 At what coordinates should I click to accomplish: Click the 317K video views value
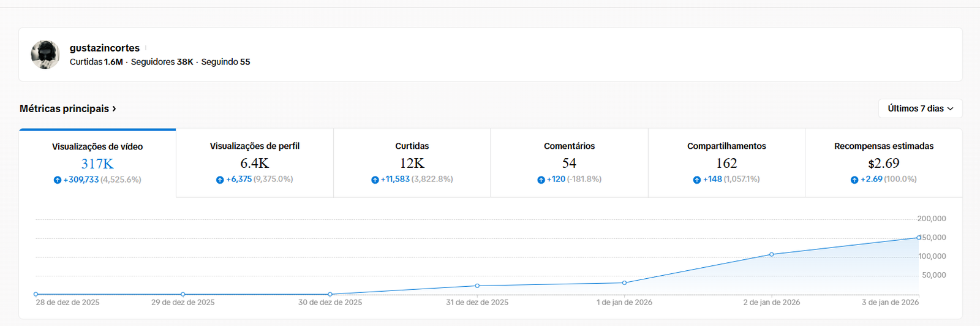coord(97,164)
